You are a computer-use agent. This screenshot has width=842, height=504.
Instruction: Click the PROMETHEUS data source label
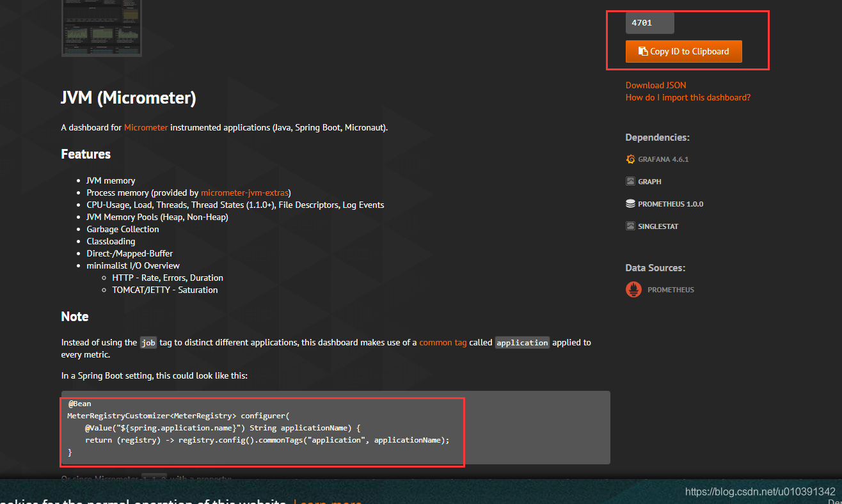[671, 290]
